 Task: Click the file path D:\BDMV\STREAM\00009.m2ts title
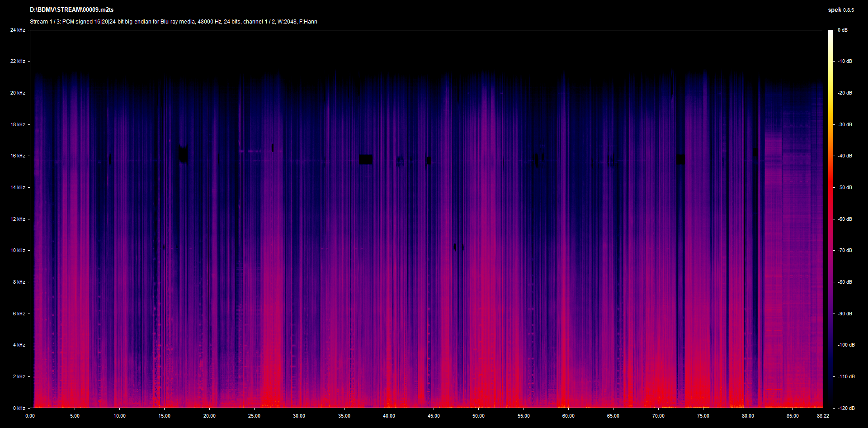point(71,10)
